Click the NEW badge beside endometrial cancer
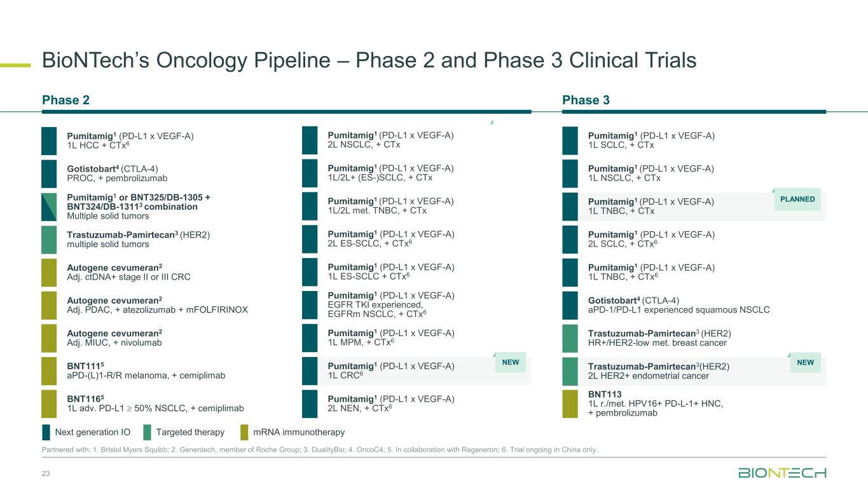 (805, 362)
